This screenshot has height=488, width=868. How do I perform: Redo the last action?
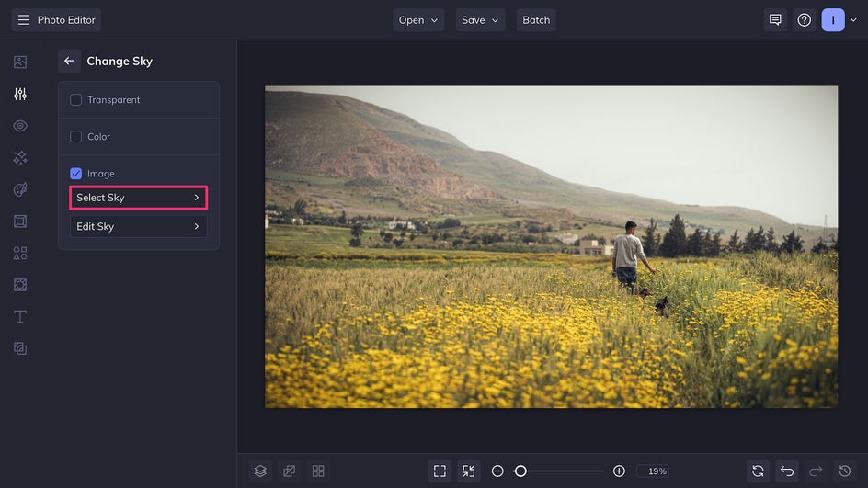coord(816,471)
